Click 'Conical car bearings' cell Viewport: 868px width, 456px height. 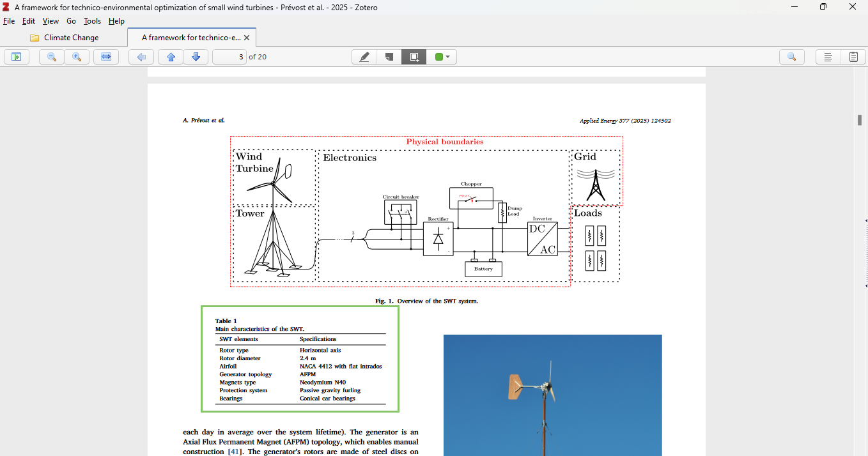point(327,398)
